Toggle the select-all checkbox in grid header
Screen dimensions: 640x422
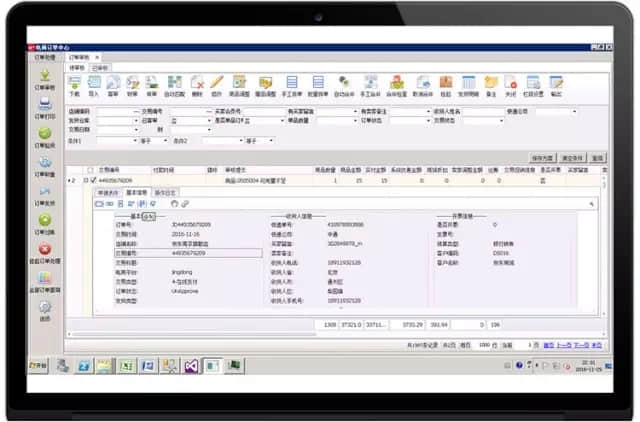click(x=89, y=170)
